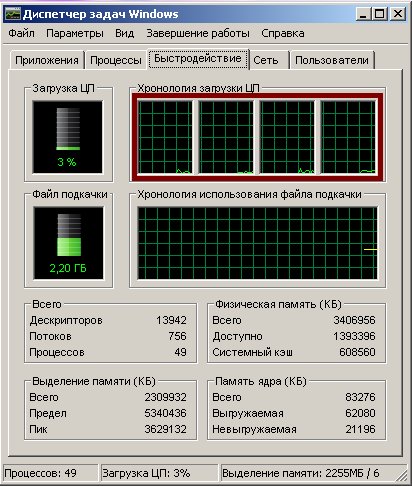
Task: Click the third CPU core history graph
Action: [x=287, y=137]
